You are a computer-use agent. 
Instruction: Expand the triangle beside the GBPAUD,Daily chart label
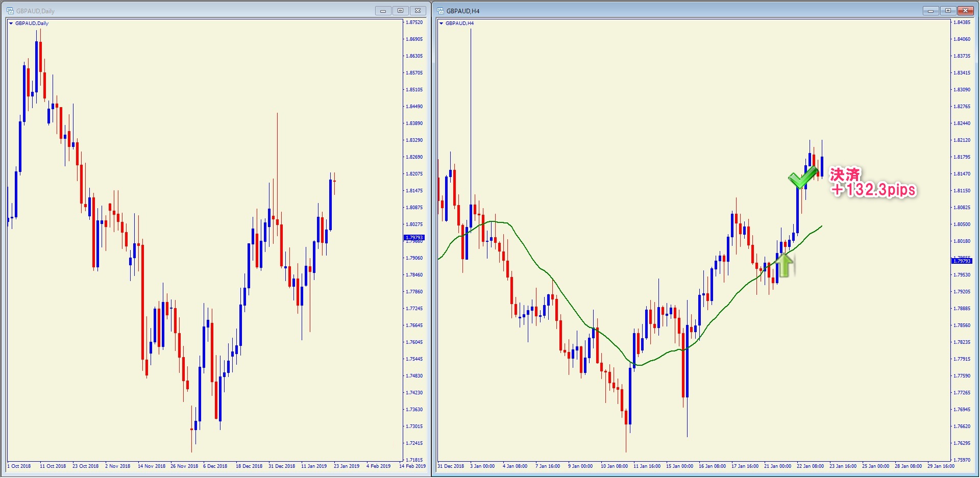point(11,23)
